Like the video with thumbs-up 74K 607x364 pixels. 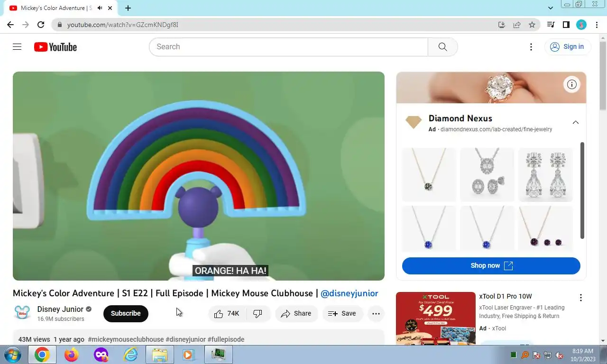click(227, 313)
